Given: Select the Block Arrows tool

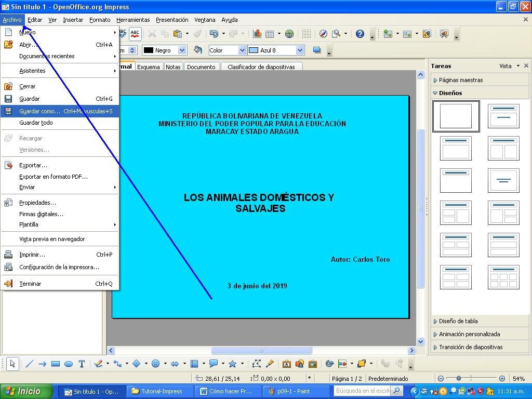Looking at the screenshot, I should coord(175,364).
